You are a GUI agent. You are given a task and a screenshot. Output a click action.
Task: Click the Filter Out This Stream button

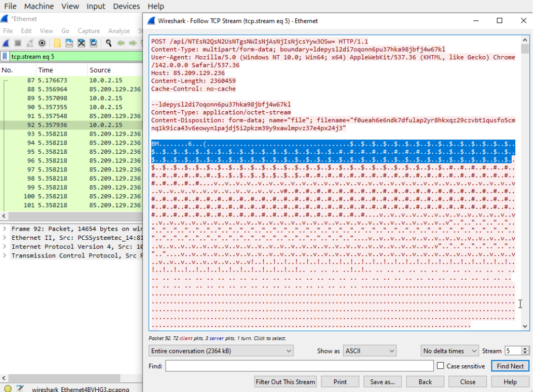coord(285,382)
